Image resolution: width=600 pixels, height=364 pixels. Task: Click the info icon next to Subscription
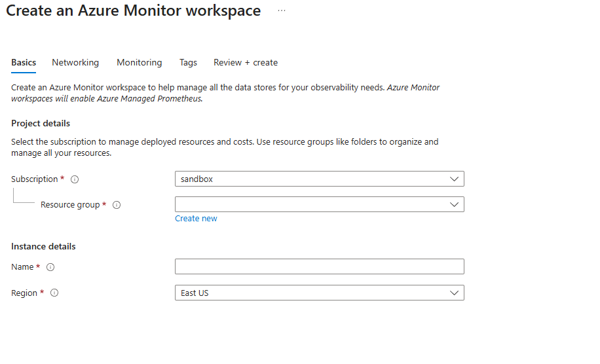[x=75, y=179]
